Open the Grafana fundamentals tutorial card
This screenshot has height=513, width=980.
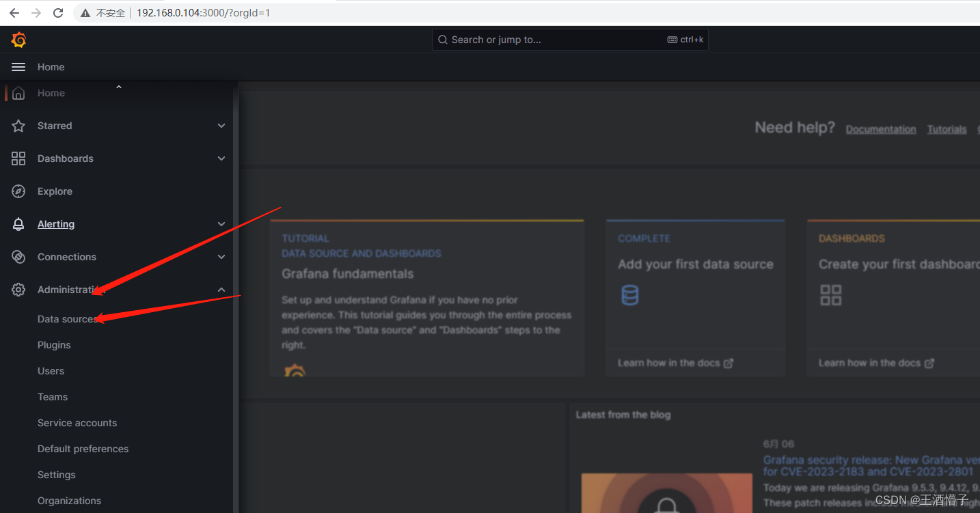(426, 298)
